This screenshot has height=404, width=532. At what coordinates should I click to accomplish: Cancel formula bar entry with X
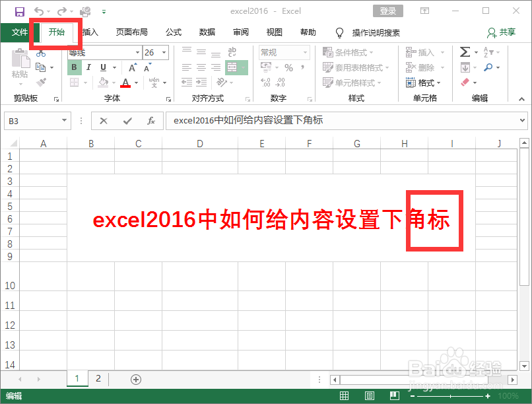point(104,121)
